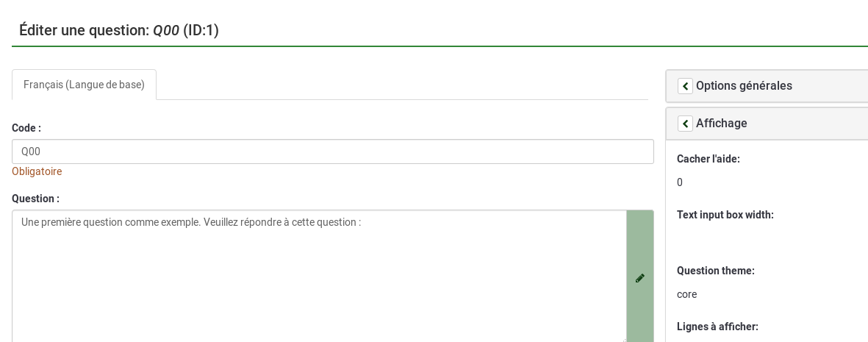Click the Obligatoire hint under Code
The width and height of the screenshot is (868, 342).
pos(37,171)
